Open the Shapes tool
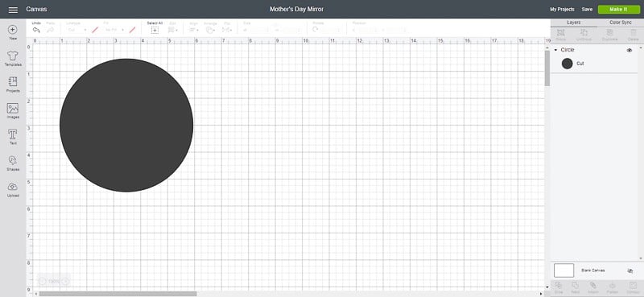 pos(13,163)
